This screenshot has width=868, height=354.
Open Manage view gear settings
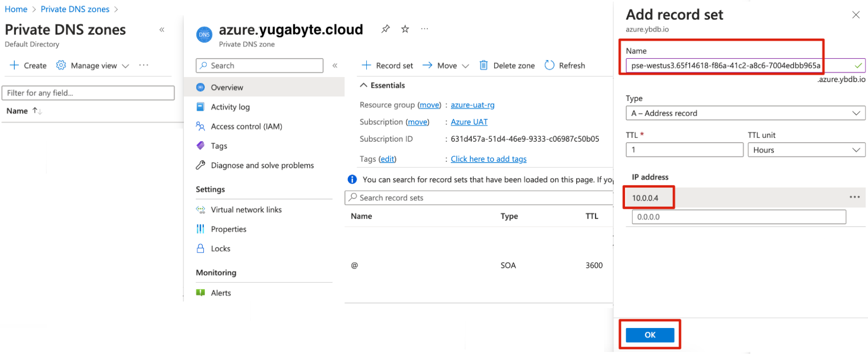(x=61, y=65)
